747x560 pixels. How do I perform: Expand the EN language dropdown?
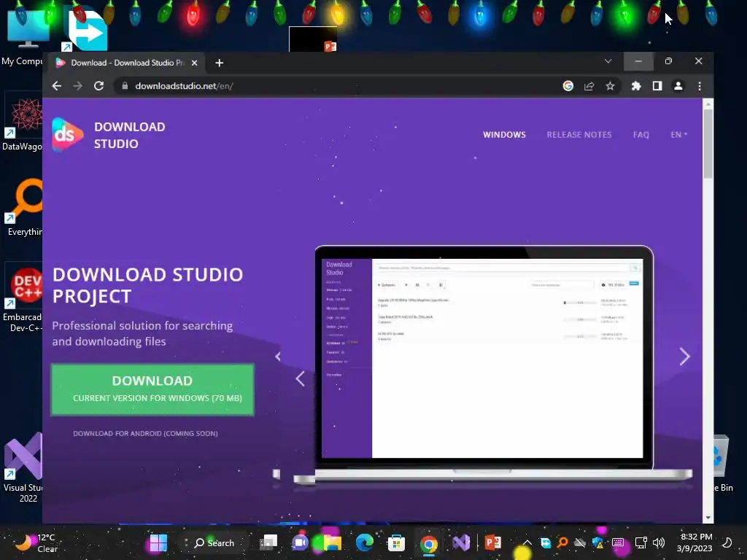pyautogui.click(x=678, y=135)
